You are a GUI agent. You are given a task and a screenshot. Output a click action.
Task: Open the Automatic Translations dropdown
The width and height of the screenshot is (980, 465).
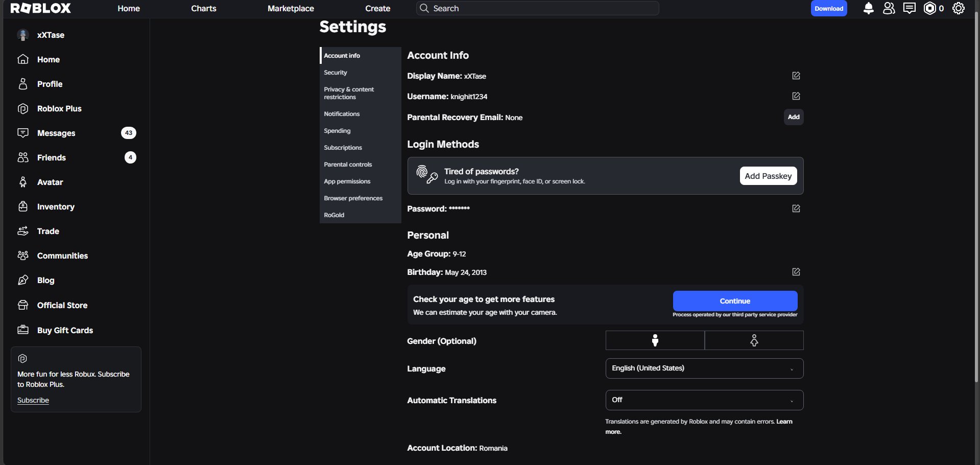point(704,400)
